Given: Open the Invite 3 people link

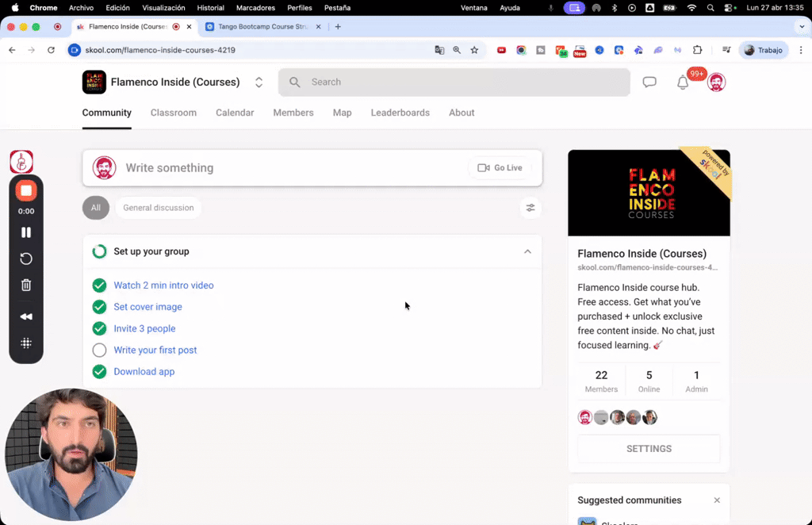Looking at the screenshot, I should [144, 328].
